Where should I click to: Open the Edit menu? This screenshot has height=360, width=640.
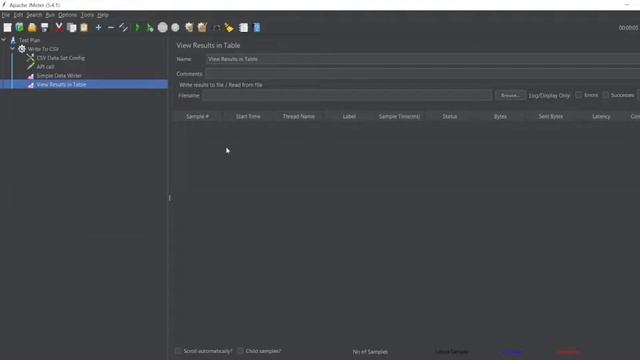coord(18,15)
